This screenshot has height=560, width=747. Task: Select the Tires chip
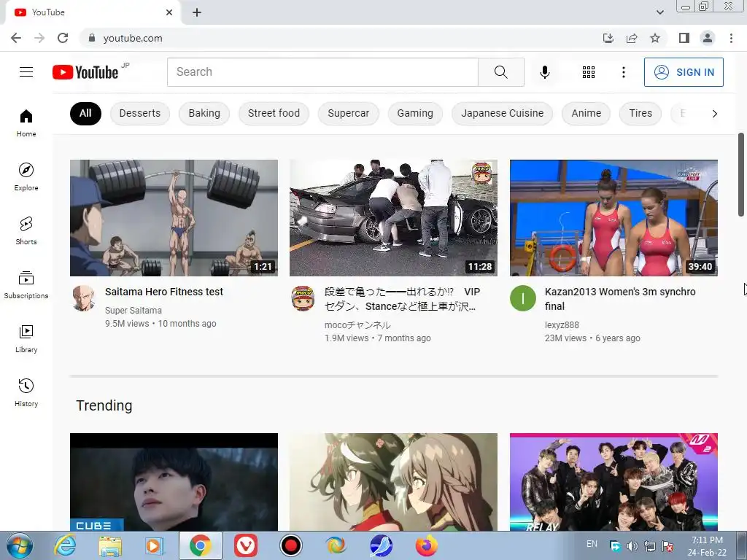click(640, 113)
